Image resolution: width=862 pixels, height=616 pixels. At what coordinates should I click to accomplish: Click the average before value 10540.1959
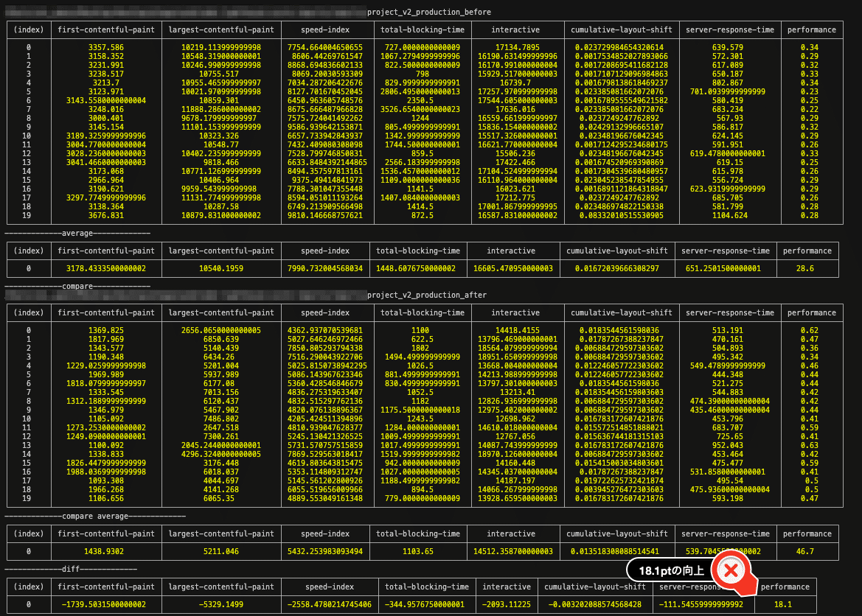click(x=221, y=268)
